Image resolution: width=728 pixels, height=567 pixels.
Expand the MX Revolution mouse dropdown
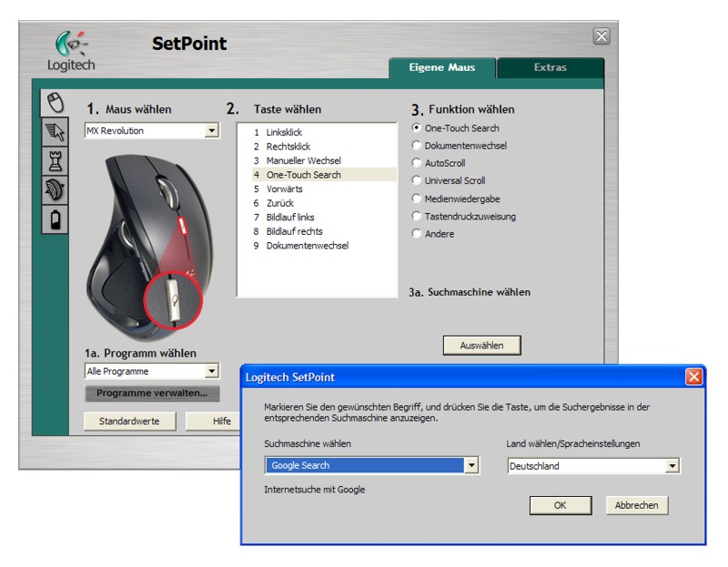[212, 131]
